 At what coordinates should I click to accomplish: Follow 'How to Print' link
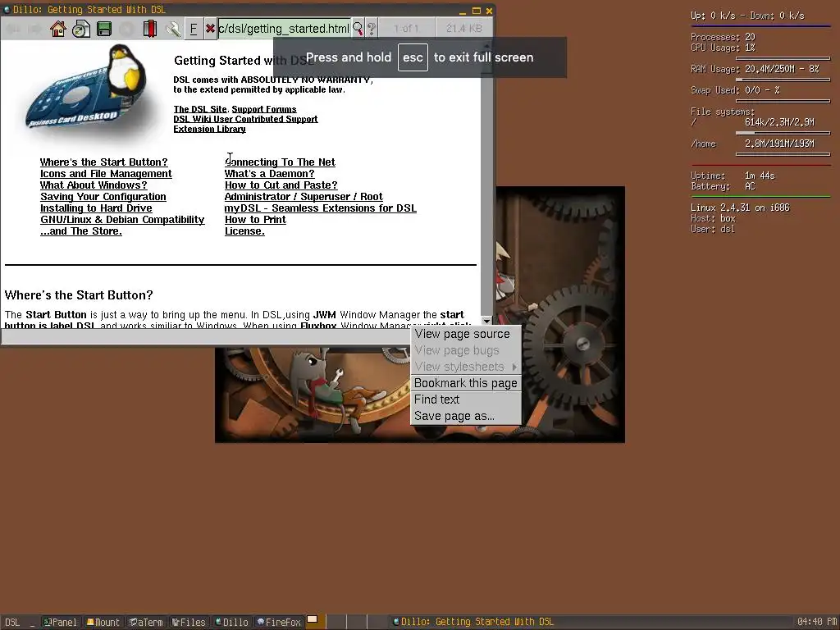point(255,220)
